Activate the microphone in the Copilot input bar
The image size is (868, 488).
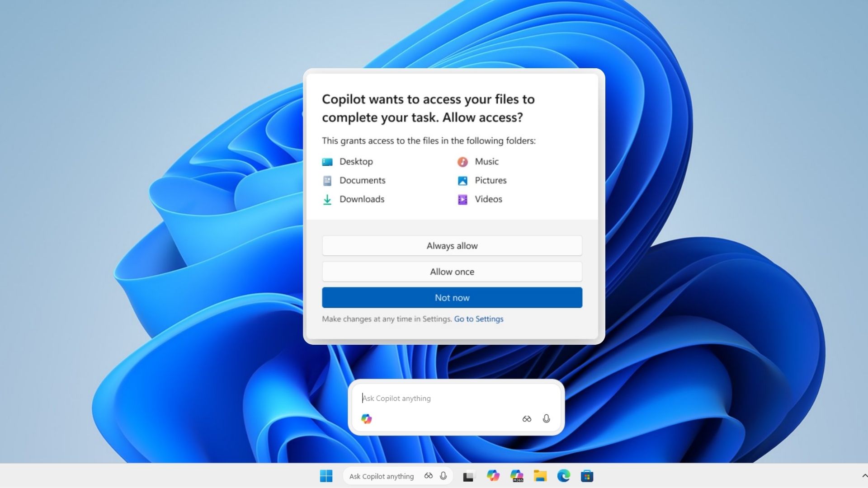click(x=546, y=418)
